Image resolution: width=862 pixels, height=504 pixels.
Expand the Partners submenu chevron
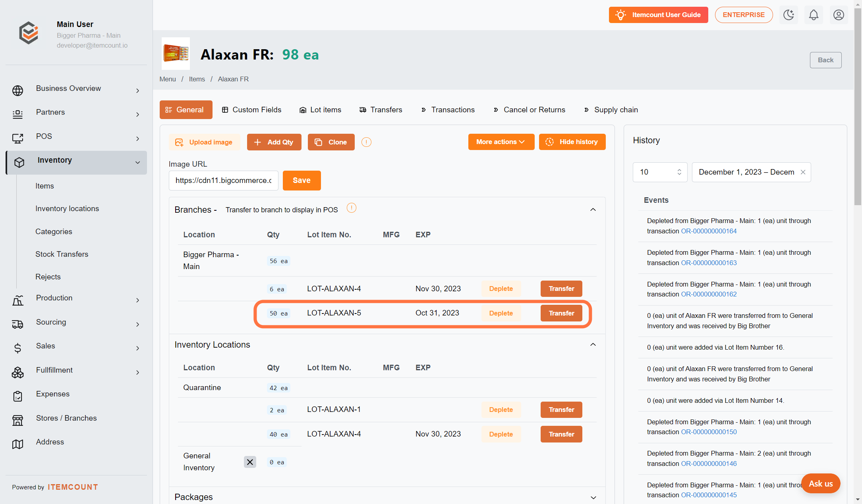coord(137,115)
